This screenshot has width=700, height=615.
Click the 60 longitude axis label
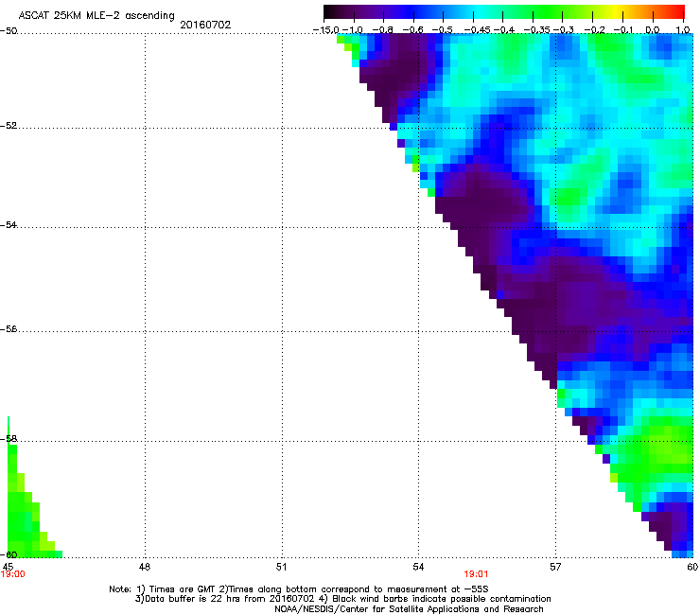point(692,567)
